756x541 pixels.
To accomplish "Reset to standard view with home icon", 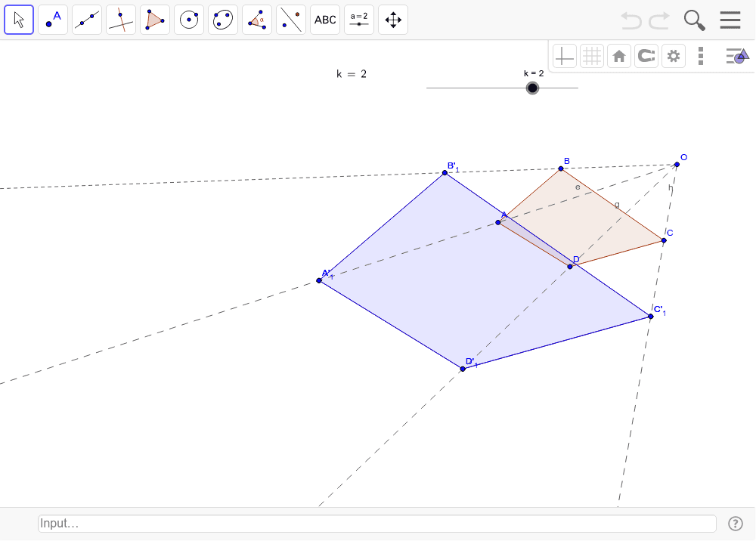I will click(619, 57).
